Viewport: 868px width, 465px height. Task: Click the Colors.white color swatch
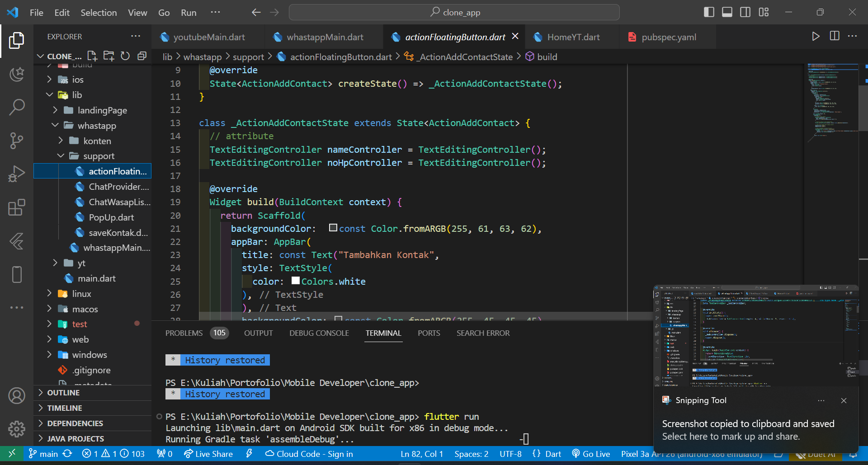(296, 281)
